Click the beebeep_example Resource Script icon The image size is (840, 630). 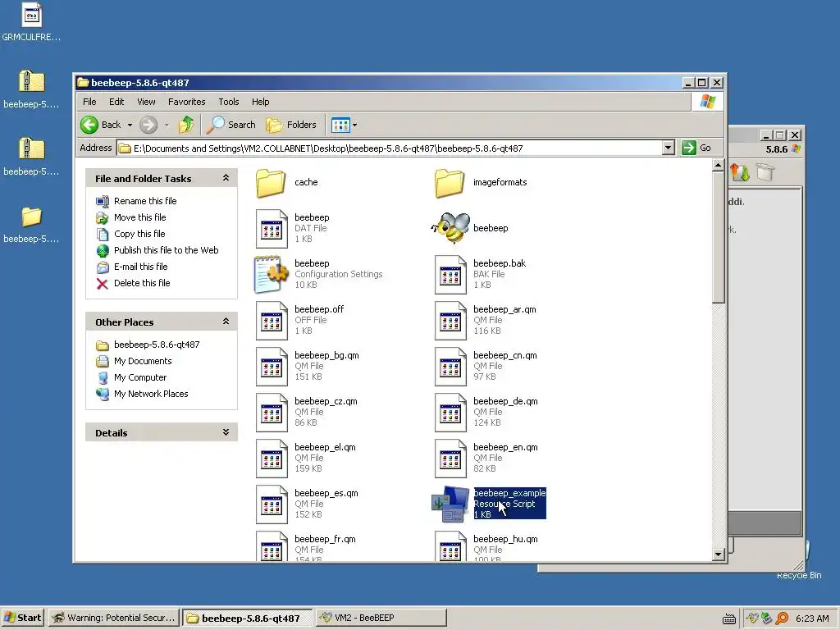[450, 504]
